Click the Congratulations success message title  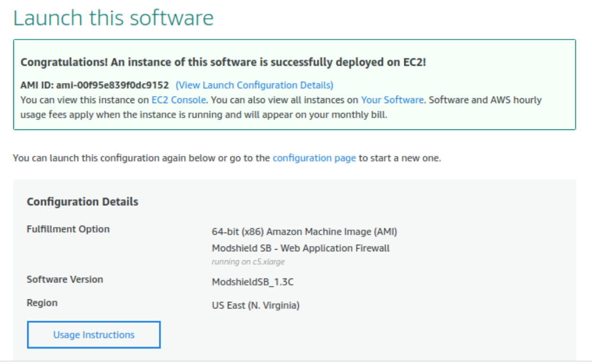(x=223, y=62)
